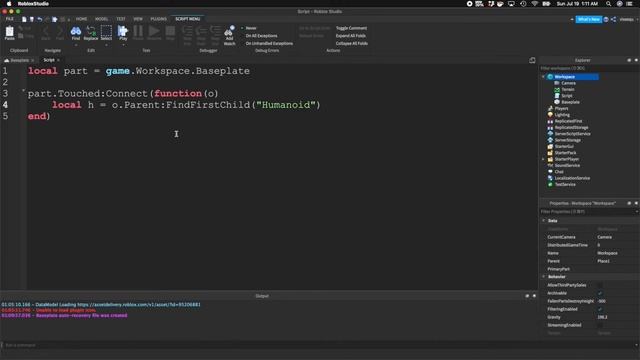Click the macOS Wi-Fi status icon
This screenshot has width=640, height=360.
click(x=535, y=4)
